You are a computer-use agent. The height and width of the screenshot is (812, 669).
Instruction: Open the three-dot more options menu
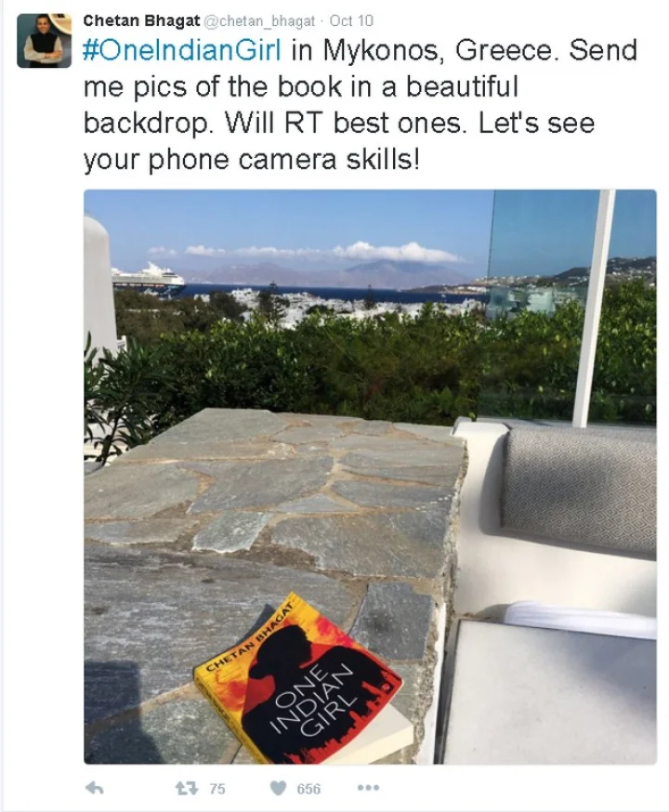(x=368, y=788)
